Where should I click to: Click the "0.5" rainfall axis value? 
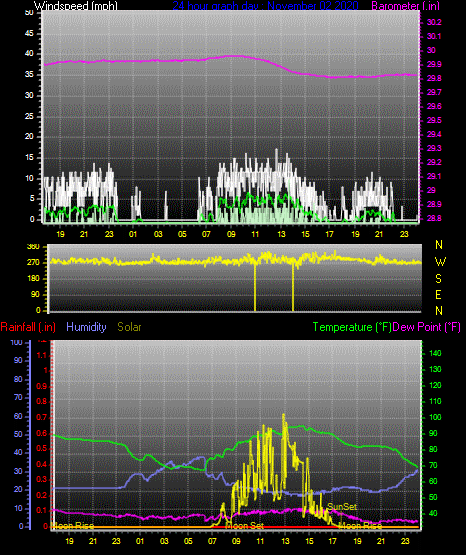point(42,448)
